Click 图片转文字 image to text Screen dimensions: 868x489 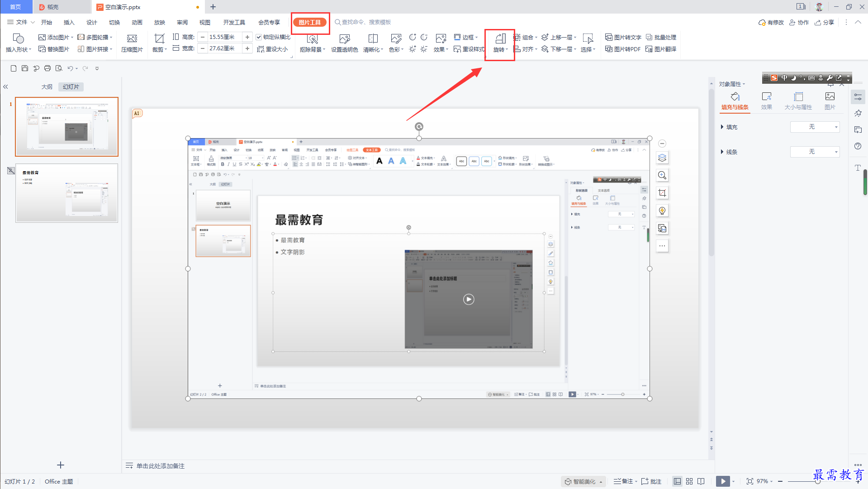coord(623,38)
